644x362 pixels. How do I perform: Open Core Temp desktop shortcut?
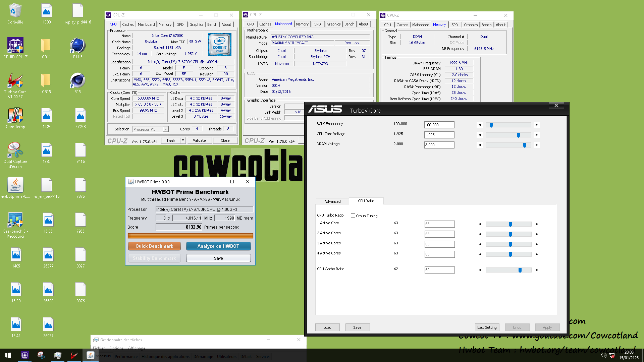[x=15, y=118]
